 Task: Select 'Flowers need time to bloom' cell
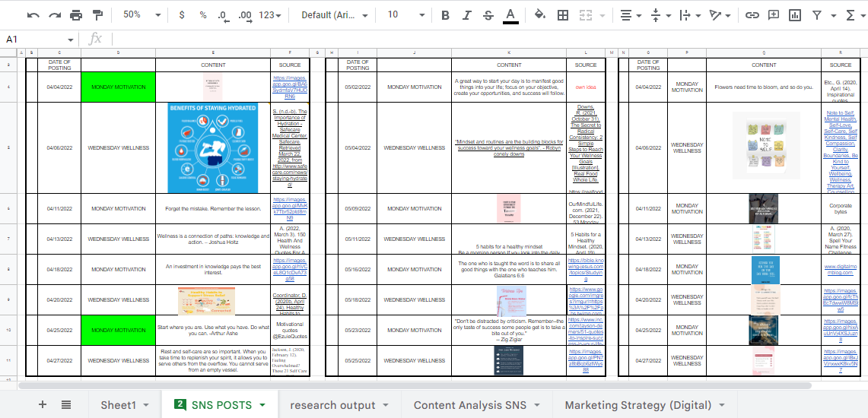tap(763, 87)
